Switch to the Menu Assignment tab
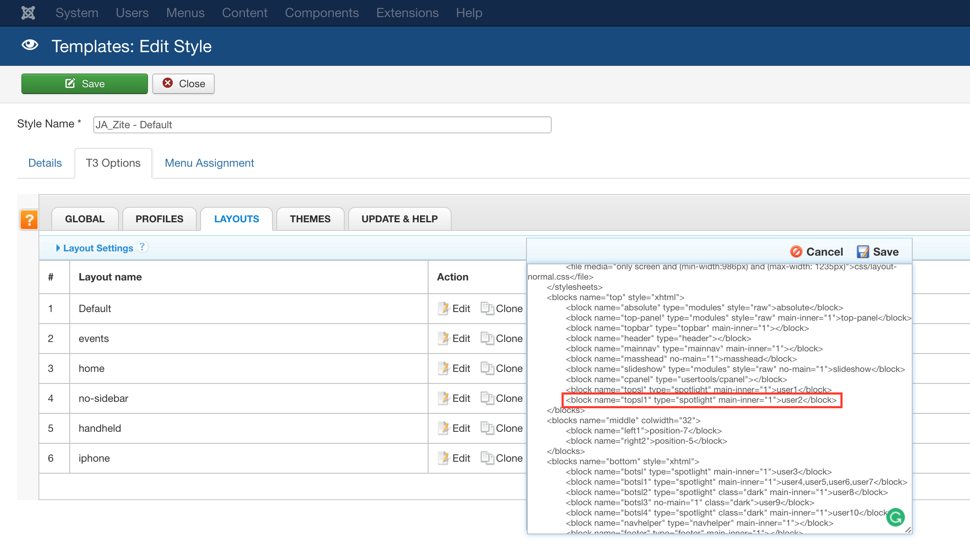Screen dimensions: 970x560 click(209, 163)
